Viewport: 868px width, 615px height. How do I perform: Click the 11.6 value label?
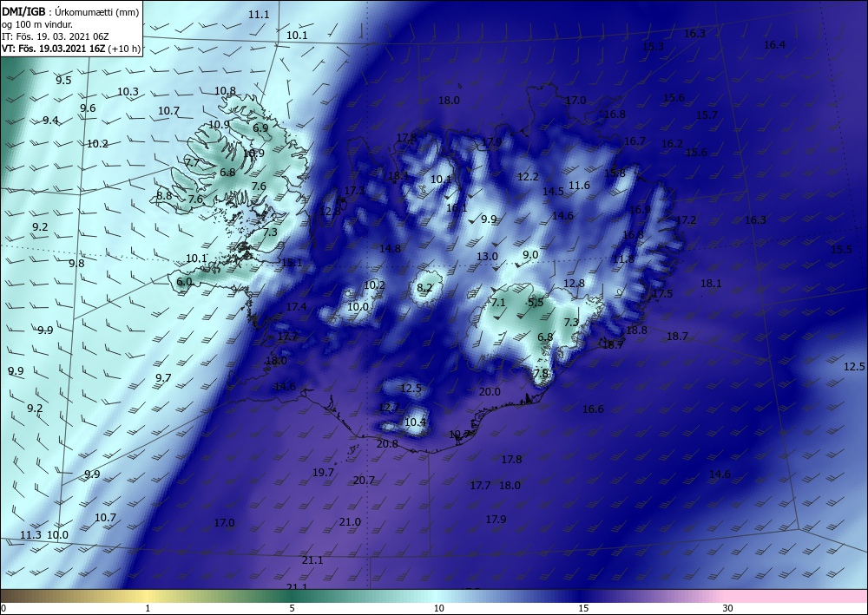click(579, 186)
